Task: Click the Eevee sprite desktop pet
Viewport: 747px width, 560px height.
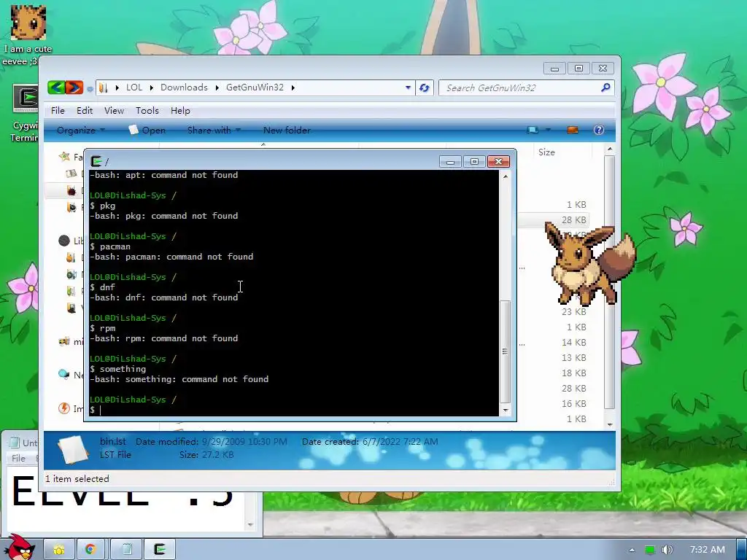Action: click(x=589, y=263)
